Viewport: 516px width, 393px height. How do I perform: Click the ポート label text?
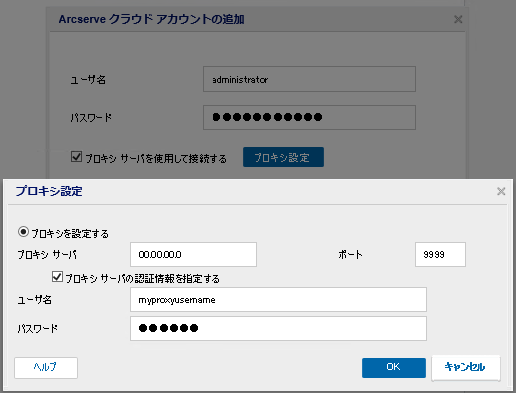tap(350, 255)
